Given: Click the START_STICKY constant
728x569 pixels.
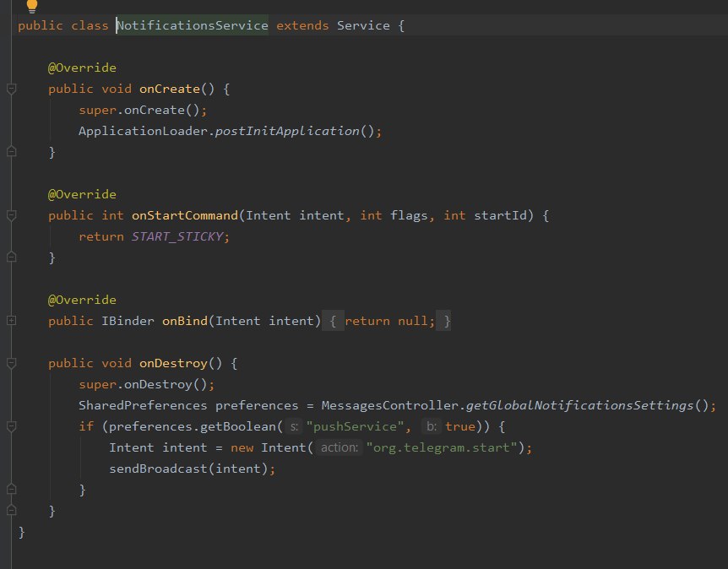Looking at the screenshot, I should [177, 236].
